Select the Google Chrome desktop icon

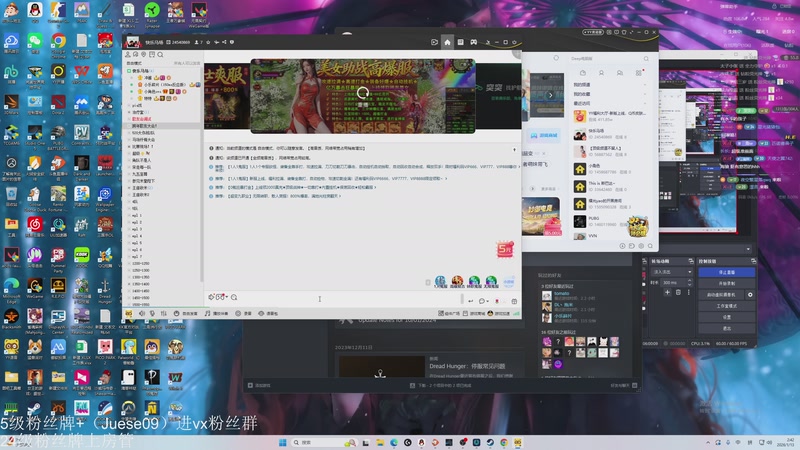click(x=58, y=42)
